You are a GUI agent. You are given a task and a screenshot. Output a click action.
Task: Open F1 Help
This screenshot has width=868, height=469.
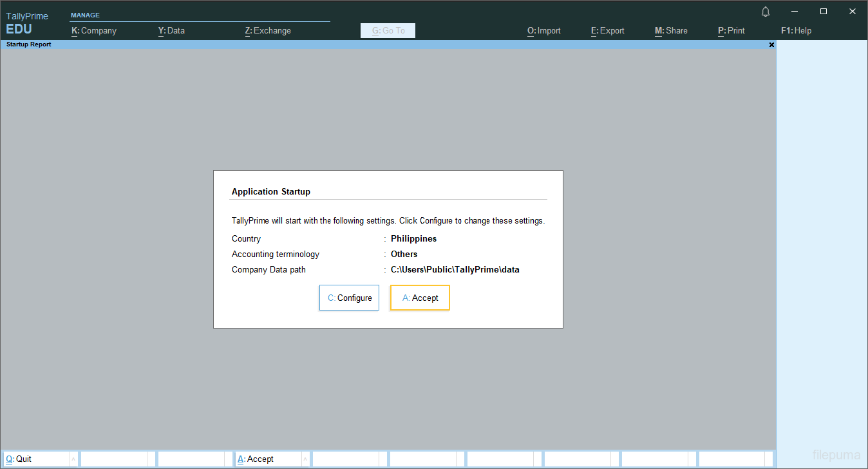point(796,30)
